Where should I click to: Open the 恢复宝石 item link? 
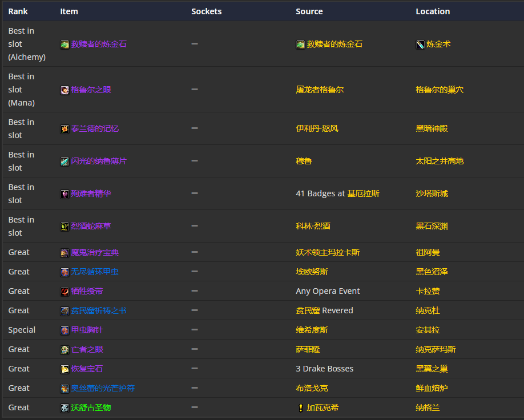pyautogui.click(x=87, y=369)
